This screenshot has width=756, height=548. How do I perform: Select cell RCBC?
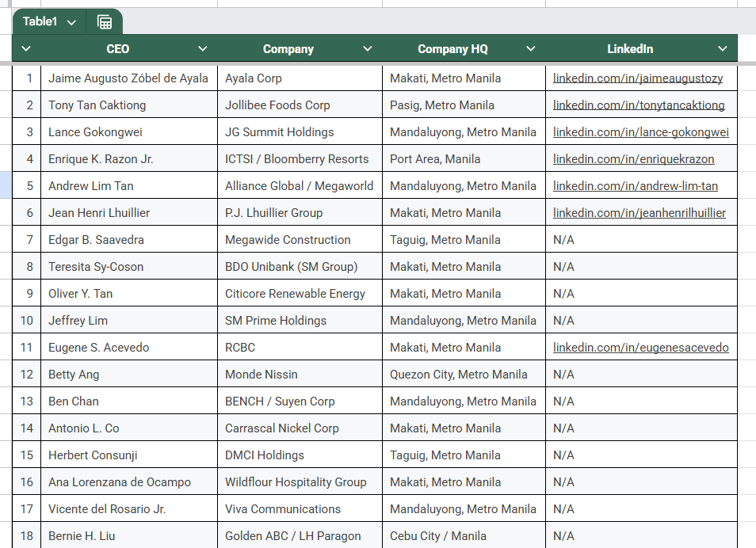pyautogui.click(x=300, y=348)
